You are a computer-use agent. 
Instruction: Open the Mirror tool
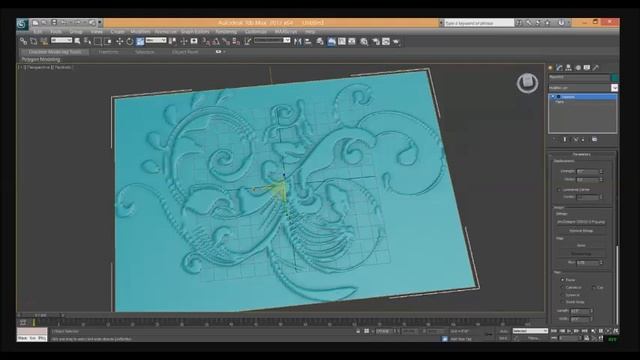[298, 41]
